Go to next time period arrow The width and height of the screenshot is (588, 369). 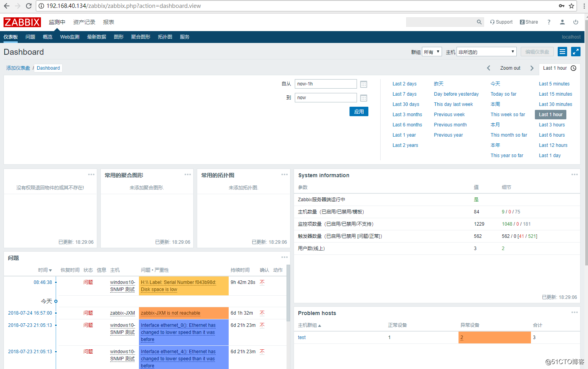click(x=532, y=68)
